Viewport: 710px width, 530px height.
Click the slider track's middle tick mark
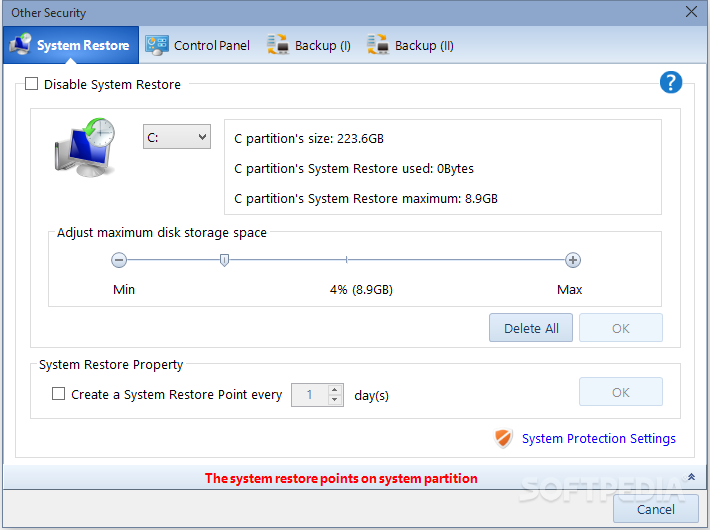346,260
